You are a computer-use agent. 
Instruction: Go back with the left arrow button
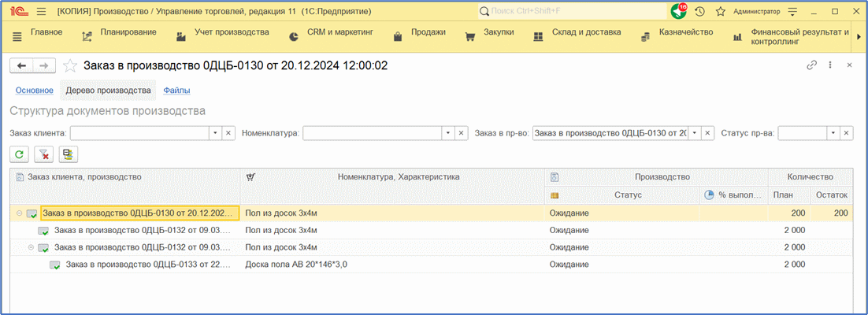(x=22, y=65)
